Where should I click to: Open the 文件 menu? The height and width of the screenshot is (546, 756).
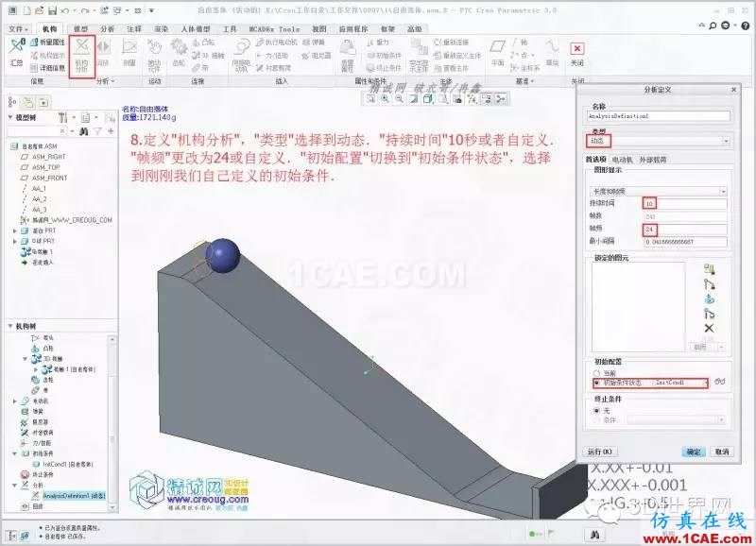tap(18, 29)
